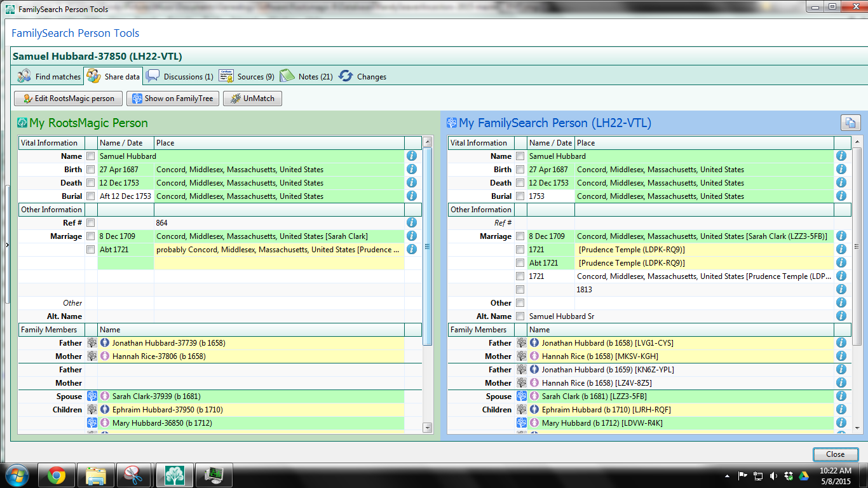The width and height of the screenshot is (868, 488).
Task: Open Google Chrome from the taskbar
Action: [57, 475]
